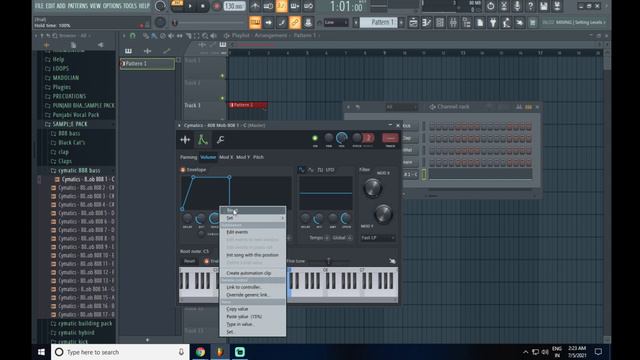The image size is (640, 360).
Task: Select the Cymatics 808 sample ending in 1 - C
Action: 88,179
